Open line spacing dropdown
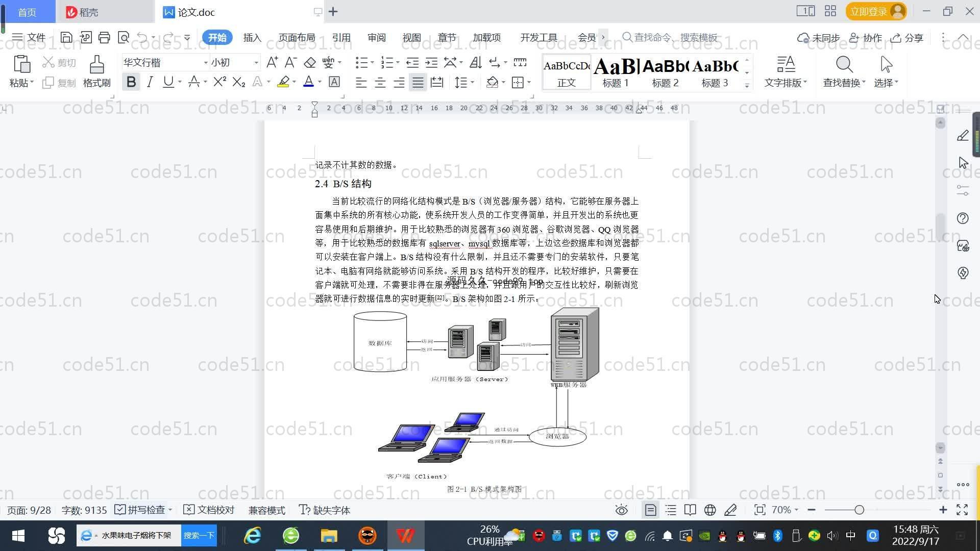 click(x=473, y=82)
